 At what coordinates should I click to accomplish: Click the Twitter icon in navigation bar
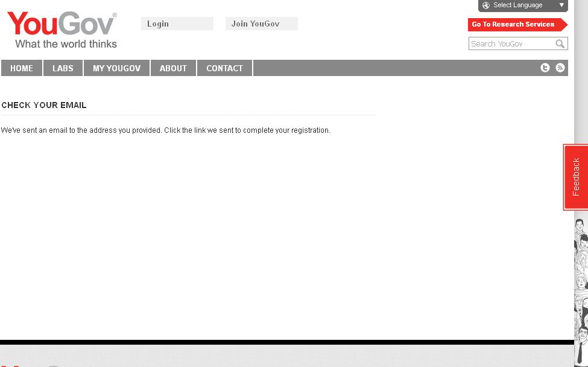click(545, 68)
